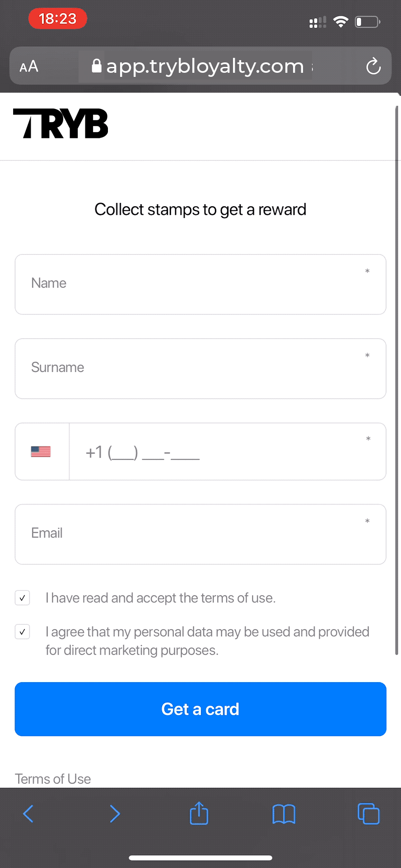Screen dimensions: 401x868
Task: Tap the AA reader options button
Action: (x=29, y=67)
